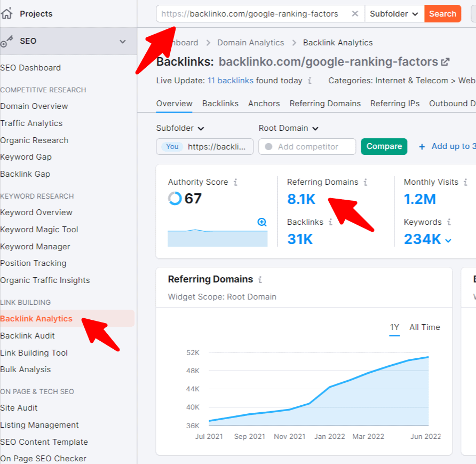Open the Anchors tab
The width and height of the screenshot is (476, 464).
click(264, 104)
